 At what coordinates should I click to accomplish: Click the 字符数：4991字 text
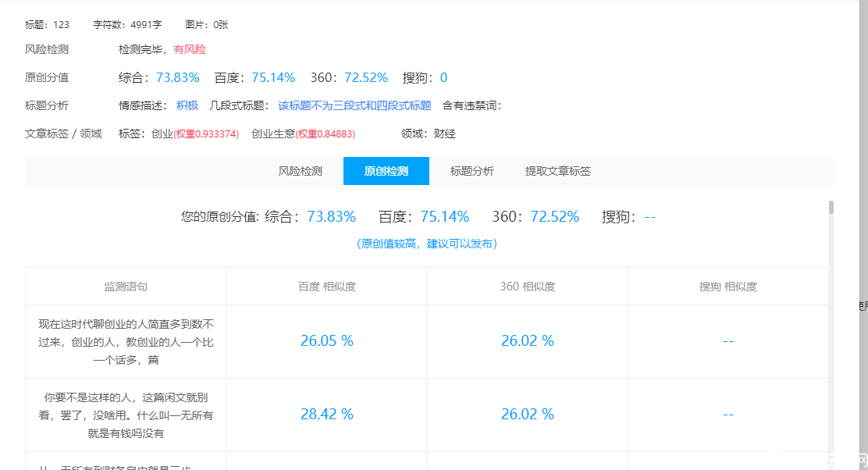[x=127, y=24]
